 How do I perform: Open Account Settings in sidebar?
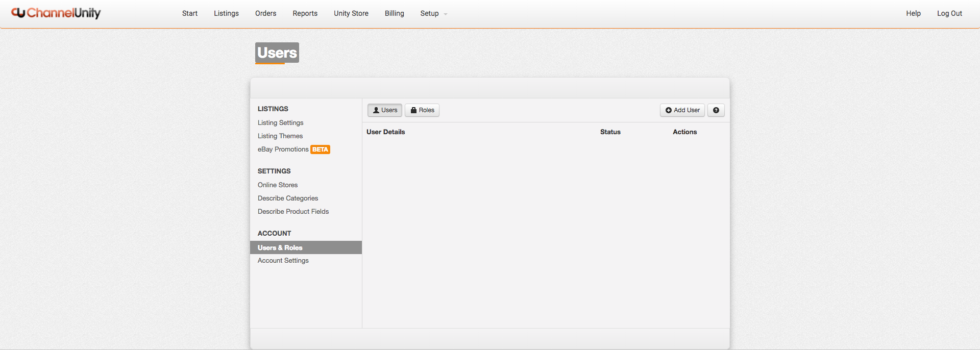[x=283, y=261]
